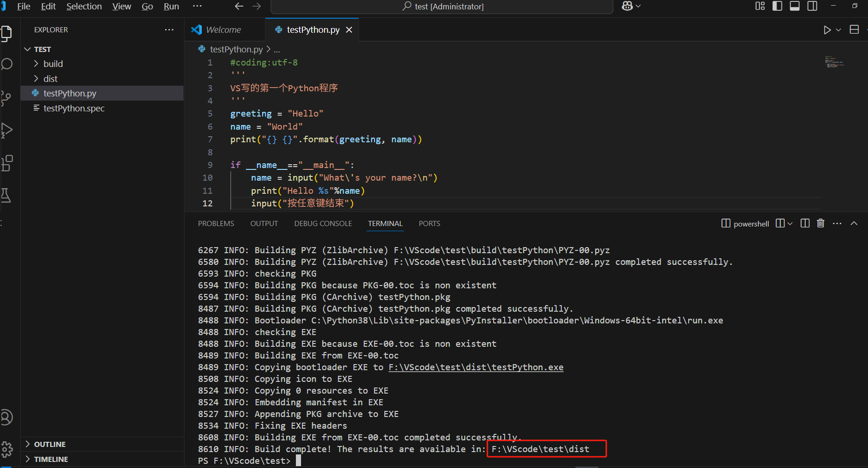Expand the dist folder
This screenshot has width=868, height=468.
coord(103,79)
